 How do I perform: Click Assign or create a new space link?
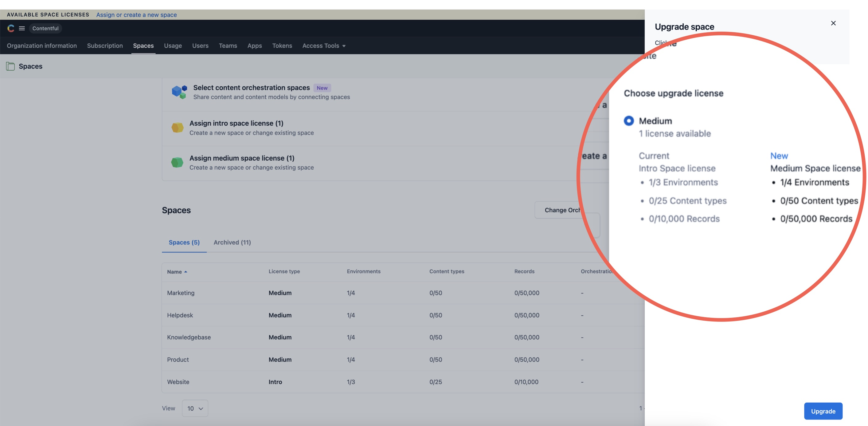click(x=136, y=14)
